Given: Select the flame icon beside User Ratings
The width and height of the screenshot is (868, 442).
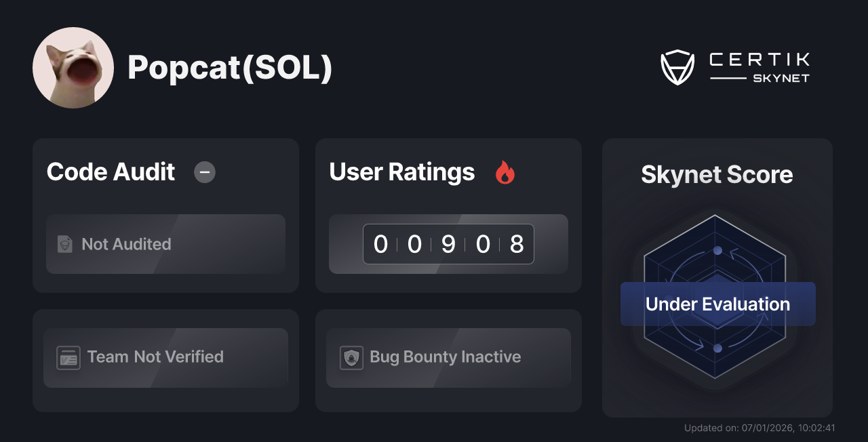Looking at the screenshot, I should [504, 174].
